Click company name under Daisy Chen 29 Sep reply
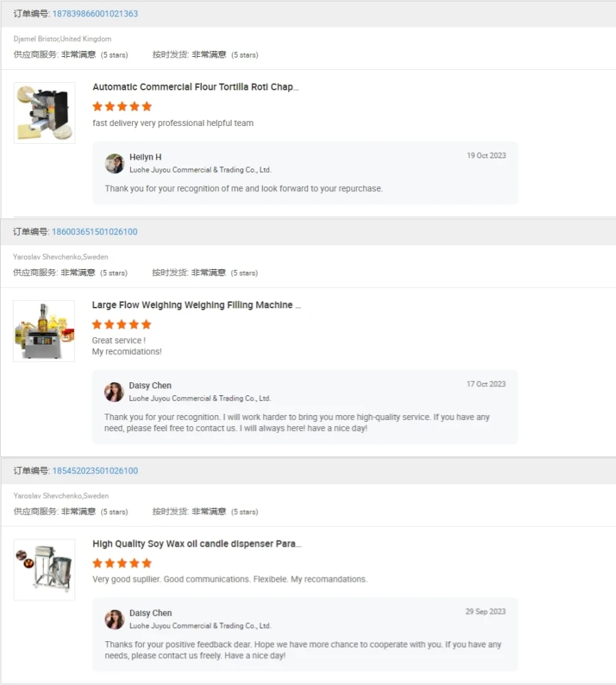The width and height of the screenshot is (616, 685). pos(201,625)
